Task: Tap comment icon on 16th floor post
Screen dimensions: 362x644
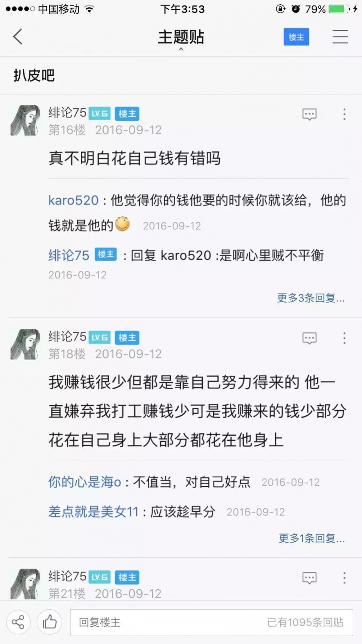Action: (x=309, y=114)
